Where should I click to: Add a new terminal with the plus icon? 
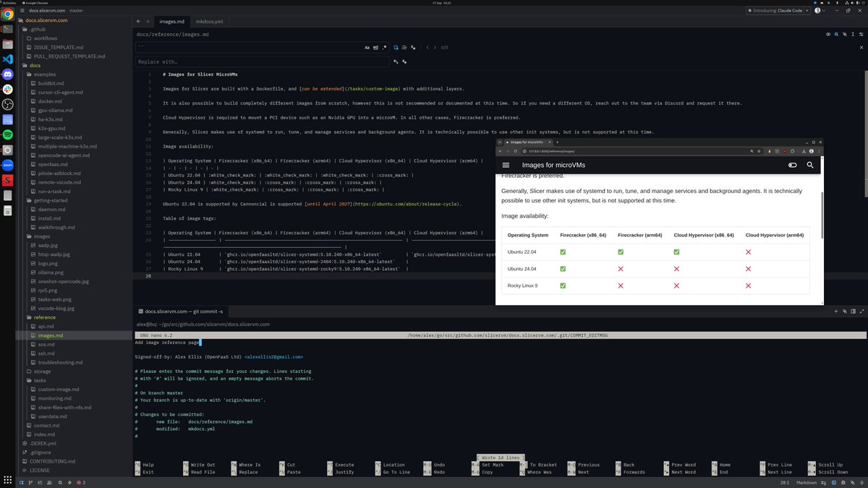point(835,311)
